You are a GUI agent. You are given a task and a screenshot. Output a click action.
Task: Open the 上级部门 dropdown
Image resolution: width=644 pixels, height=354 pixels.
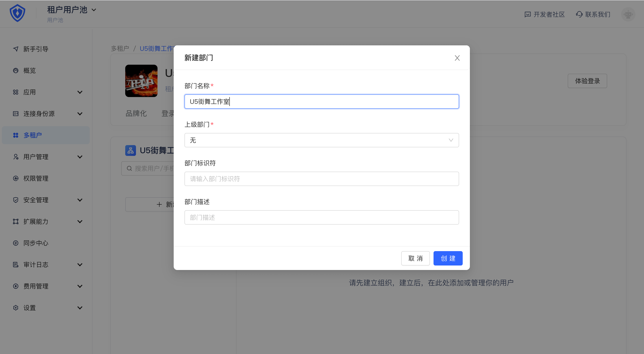point(322,140)
